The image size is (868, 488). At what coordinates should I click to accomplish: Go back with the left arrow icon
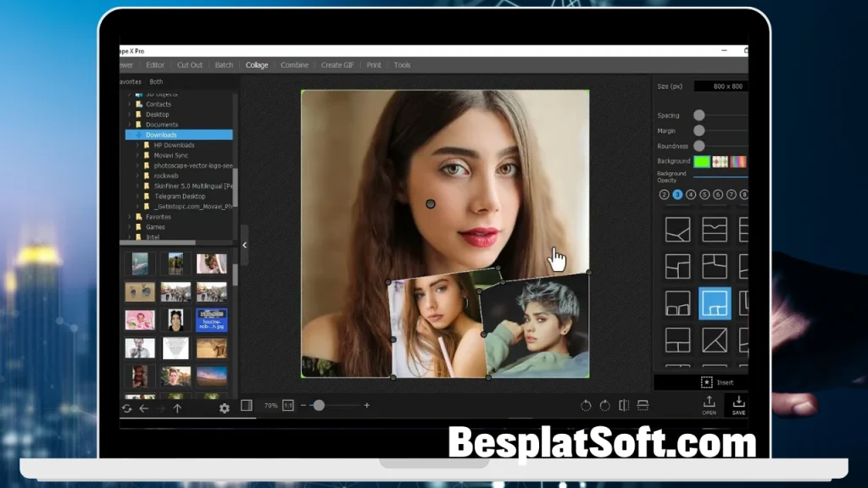point(144,408)
